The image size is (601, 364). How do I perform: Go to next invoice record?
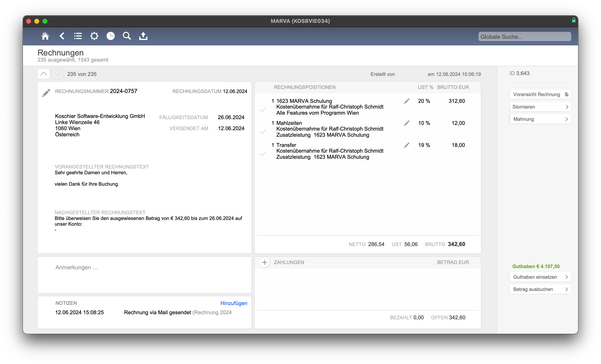coord(58,74)
